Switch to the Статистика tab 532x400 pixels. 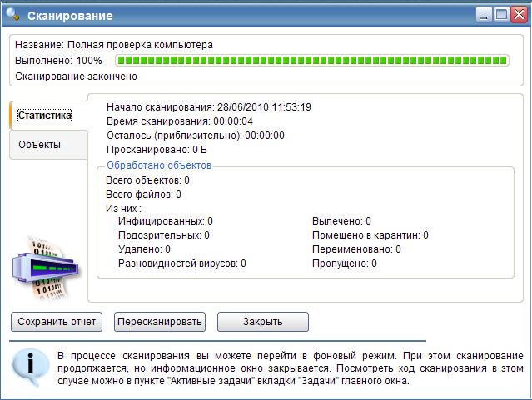tap(45, 116)
